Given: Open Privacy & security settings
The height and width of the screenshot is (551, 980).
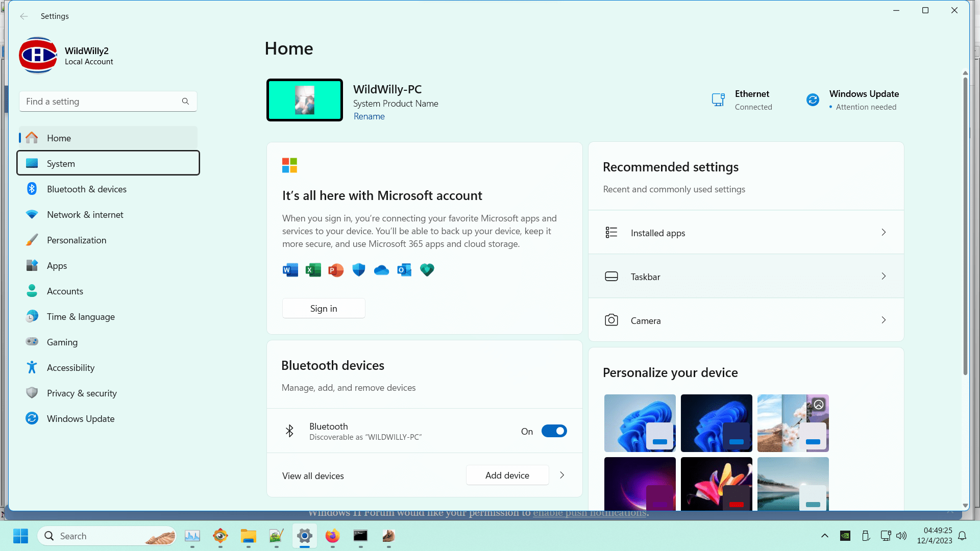Looking at the screenshot, I should pos(108,393).
